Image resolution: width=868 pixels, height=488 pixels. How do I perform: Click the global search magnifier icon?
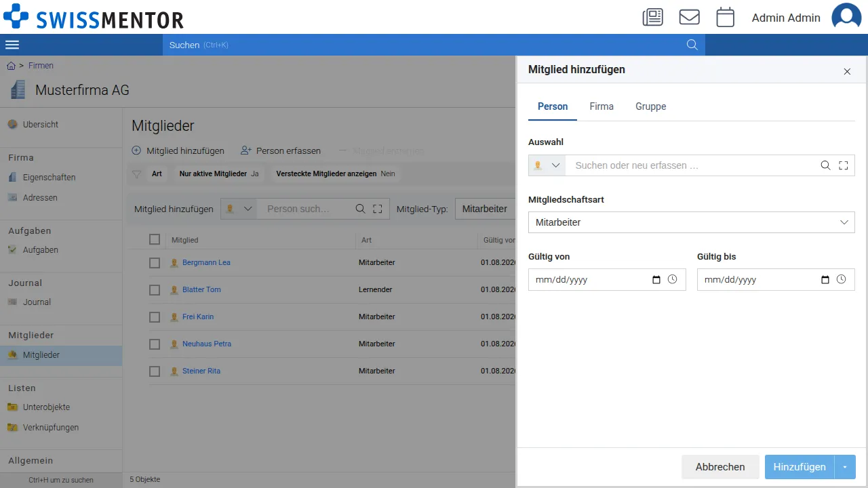[x=692, y=45]
